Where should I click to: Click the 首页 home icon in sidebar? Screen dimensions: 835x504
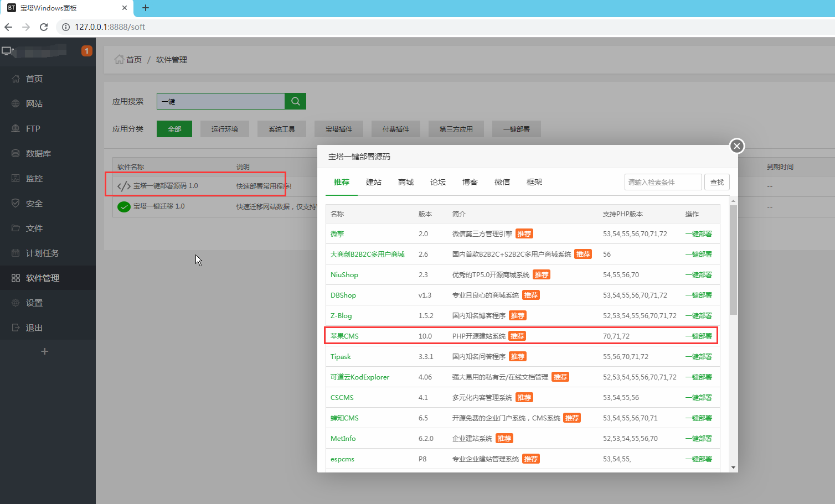(16, 79)
